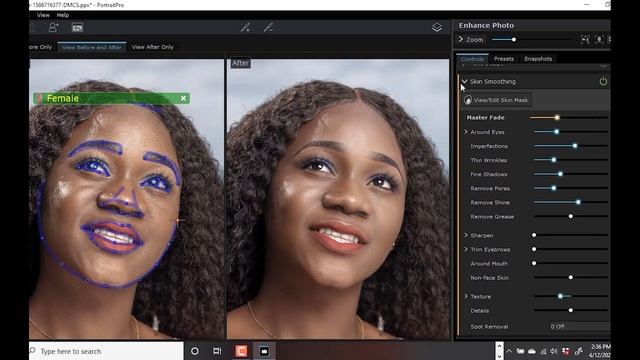The image size is (640, 360).
Task: Click the After label on image
Action: click(240, 63)
